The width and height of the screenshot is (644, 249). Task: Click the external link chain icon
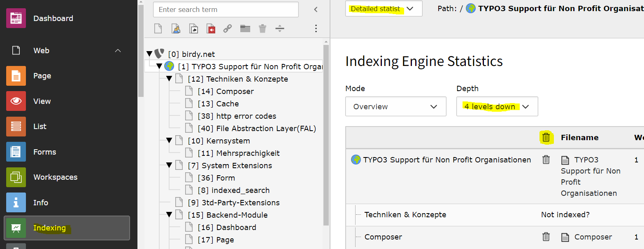[x=228, y=29]
